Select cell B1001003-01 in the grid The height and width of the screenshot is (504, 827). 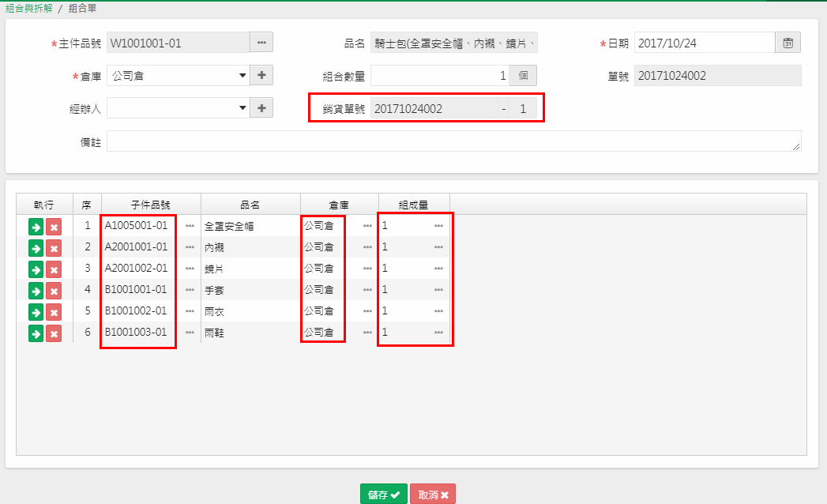click(x=136, y=332)
